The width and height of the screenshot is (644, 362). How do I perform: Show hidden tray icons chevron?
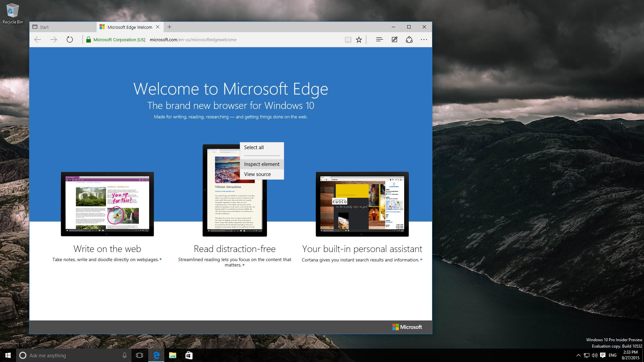[x=579, y=355]
